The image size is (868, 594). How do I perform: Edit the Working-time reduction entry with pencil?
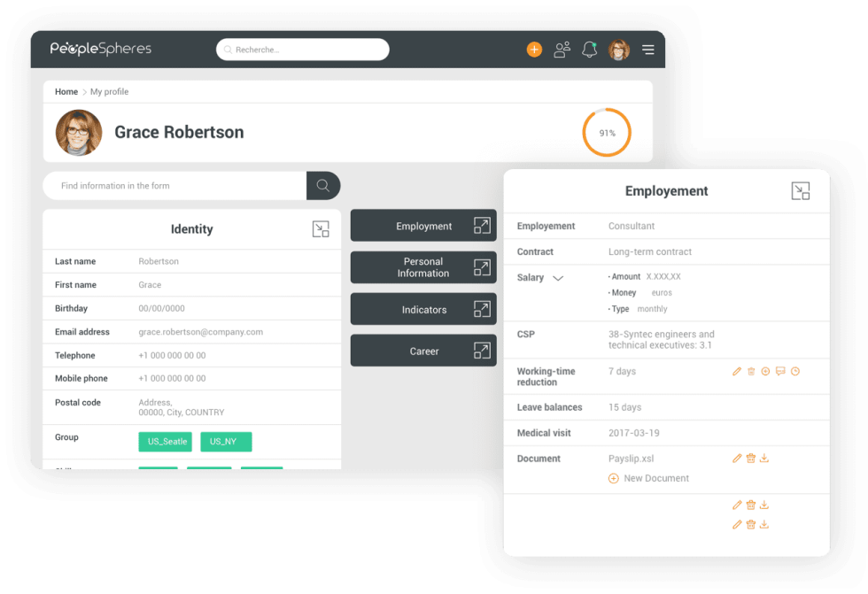(x=737, y=372)
